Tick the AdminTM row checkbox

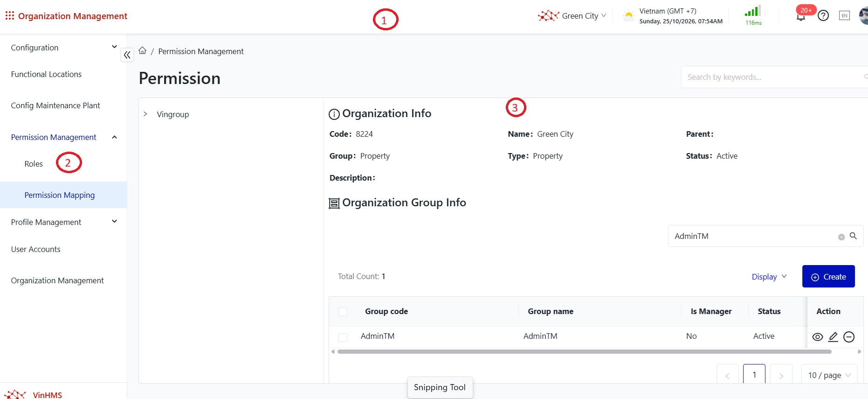(343, 337)
